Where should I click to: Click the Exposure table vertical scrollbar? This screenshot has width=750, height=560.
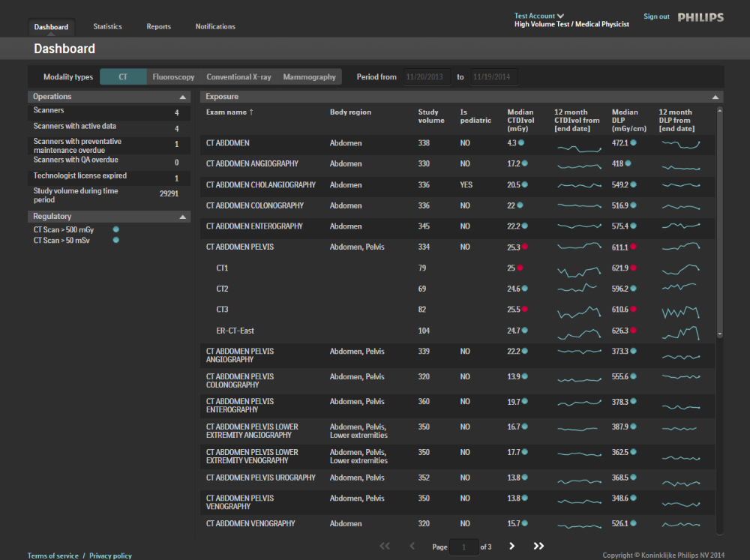(x=720, y=221)
